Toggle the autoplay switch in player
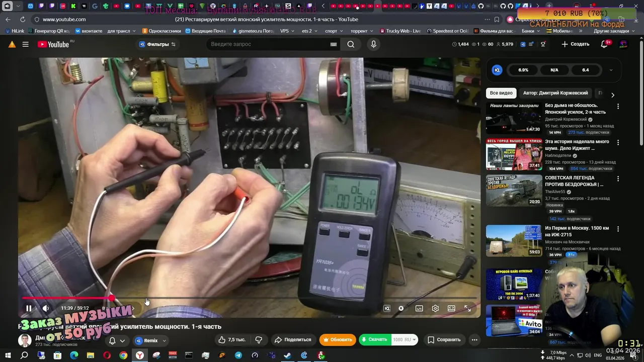Image resolution: width=644 pixels, height=362 pixels. coord(401,308)
